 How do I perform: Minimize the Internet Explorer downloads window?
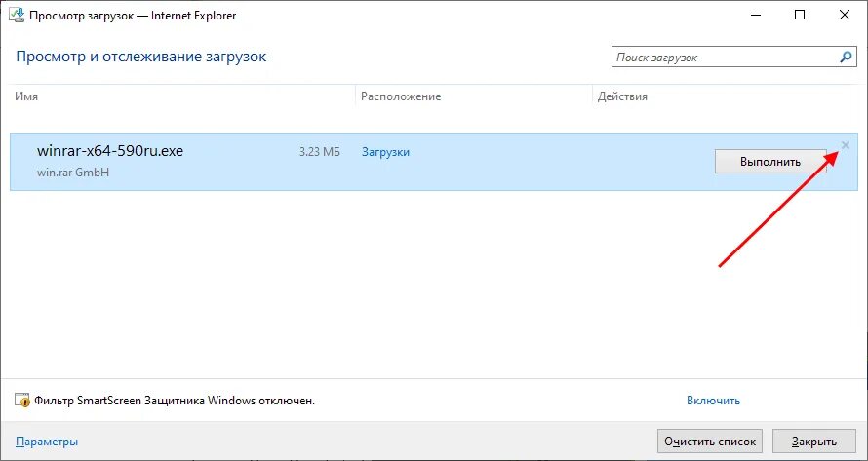(x=755, y=16)
